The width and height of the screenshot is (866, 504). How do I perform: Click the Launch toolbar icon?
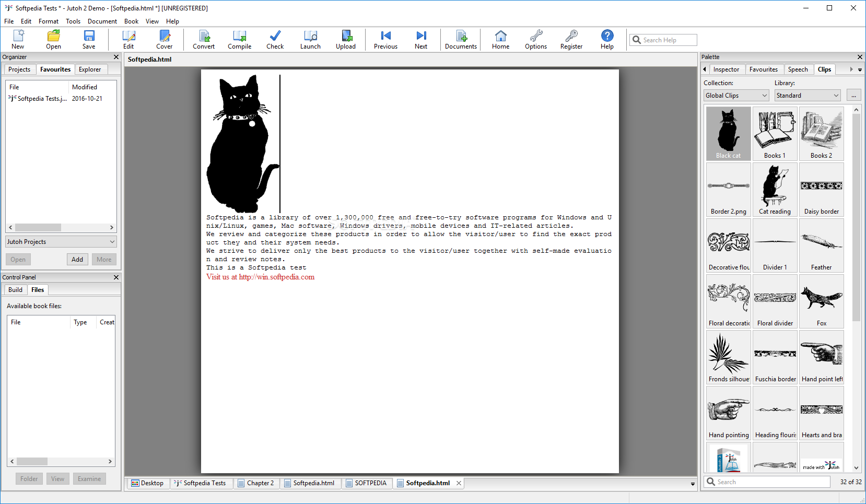(x=310, y=39)
